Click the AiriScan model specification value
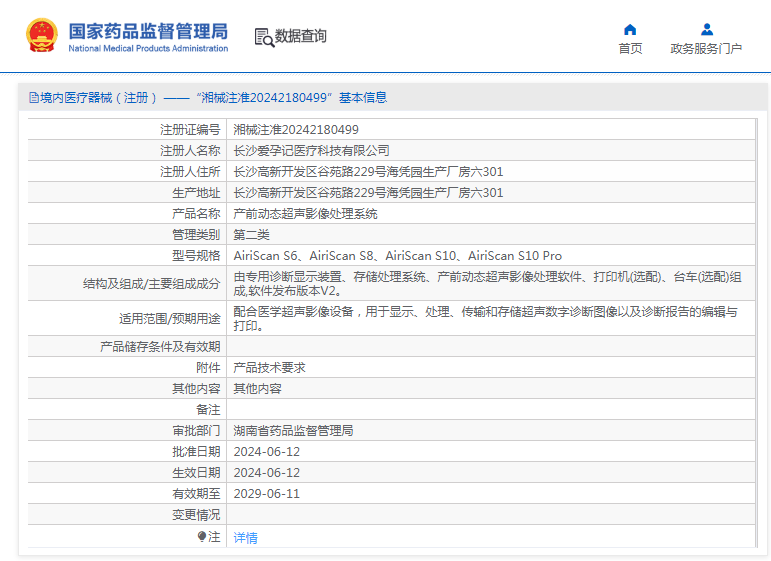Image resolution: width=771 pixels, height=561 pixels. [x=397, y=256]
